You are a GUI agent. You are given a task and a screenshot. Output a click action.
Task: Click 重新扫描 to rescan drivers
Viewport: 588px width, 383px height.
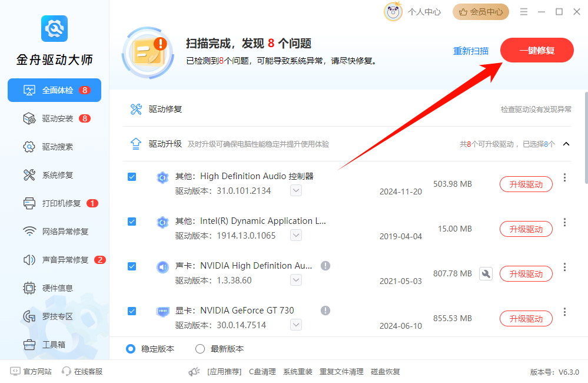[x=470, y=51]
